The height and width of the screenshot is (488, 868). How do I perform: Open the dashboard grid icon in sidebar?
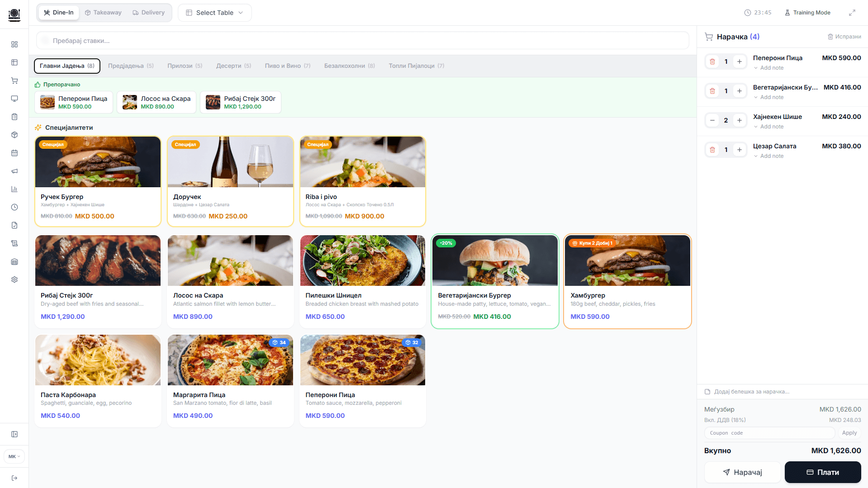(x=14, y=44)
